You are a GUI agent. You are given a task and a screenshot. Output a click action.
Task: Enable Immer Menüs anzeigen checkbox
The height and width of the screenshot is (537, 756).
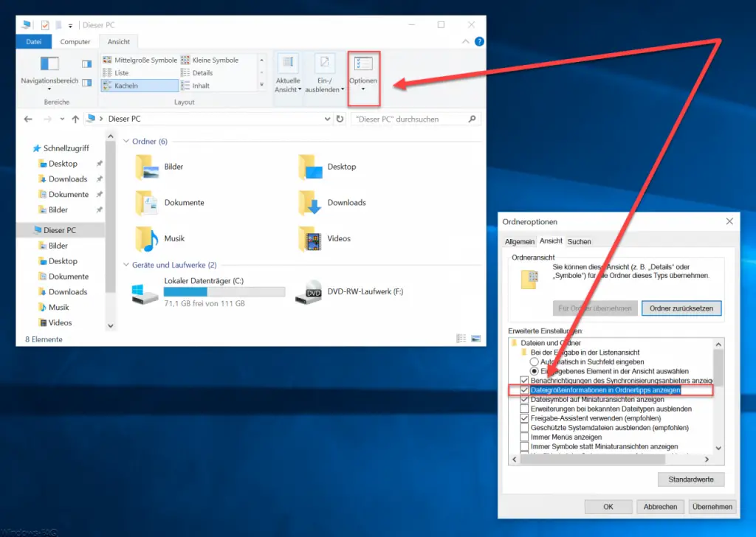523,437
